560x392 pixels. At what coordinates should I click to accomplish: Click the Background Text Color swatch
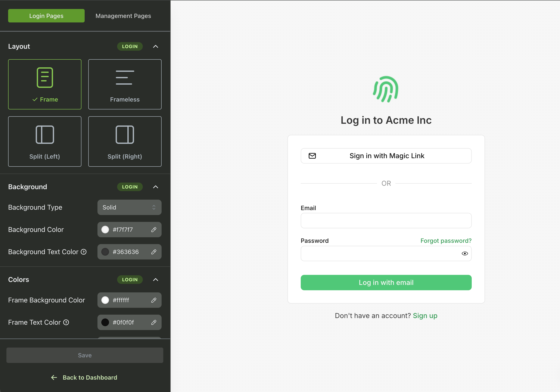coord(105,252)
